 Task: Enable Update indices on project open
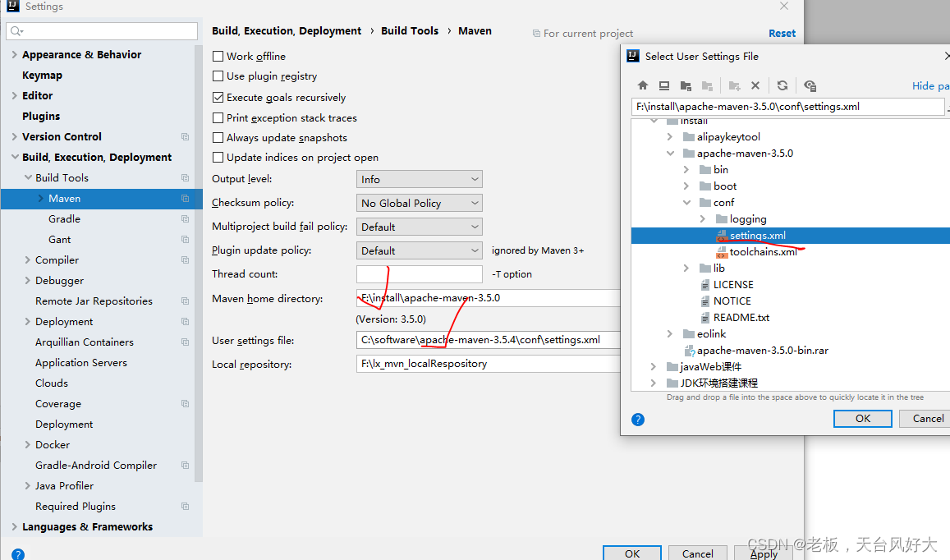pyautogui.click(x=218, y=158)
